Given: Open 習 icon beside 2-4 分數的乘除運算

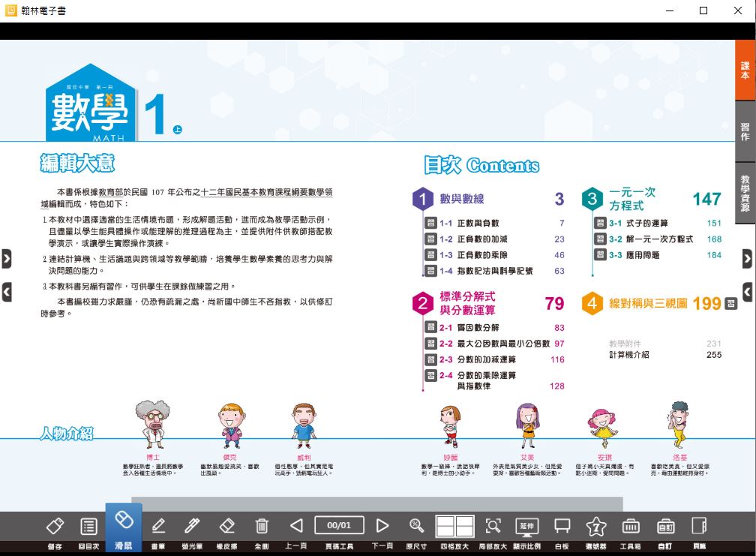Looking at the screenshot, I should point(430,375).
